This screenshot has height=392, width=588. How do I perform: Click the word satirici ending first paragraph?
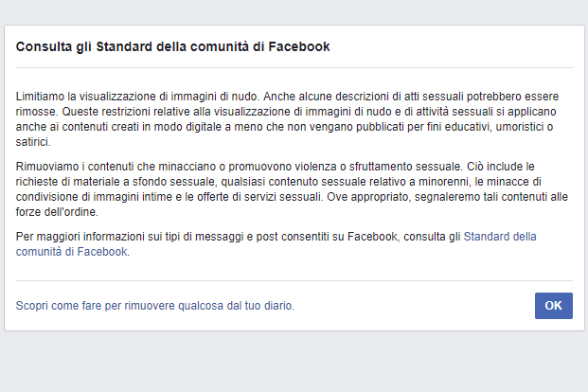pos(32,141)
